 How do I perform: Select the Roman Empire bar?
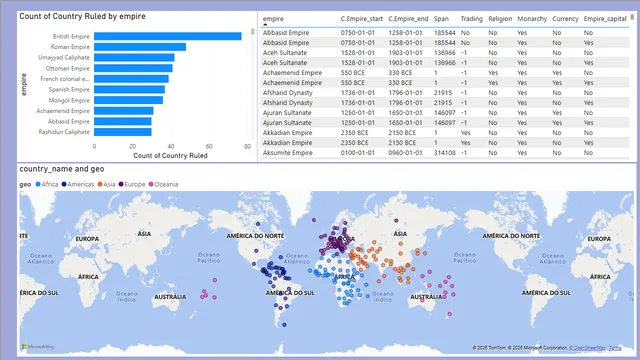(140, 47)
